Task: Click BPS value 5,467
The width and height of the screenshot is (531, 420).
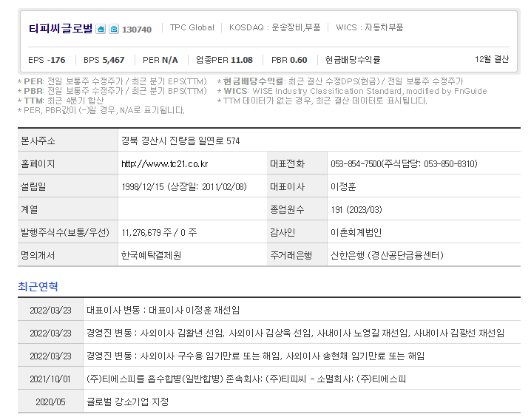Action: coord(113,60)
